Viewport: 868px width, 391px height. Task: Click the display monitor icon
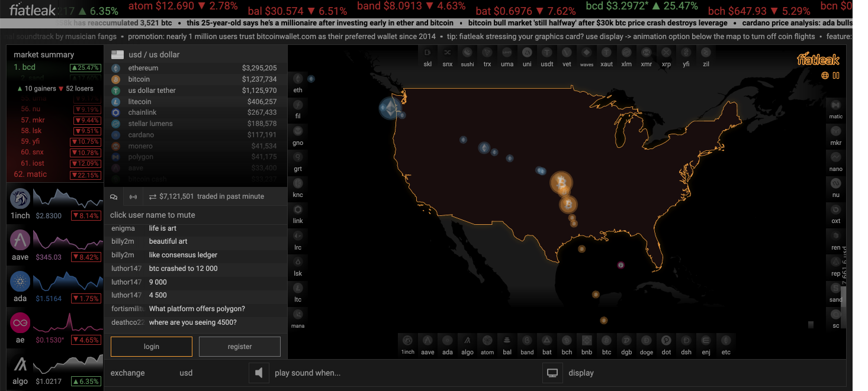click(x=552, y=373)
